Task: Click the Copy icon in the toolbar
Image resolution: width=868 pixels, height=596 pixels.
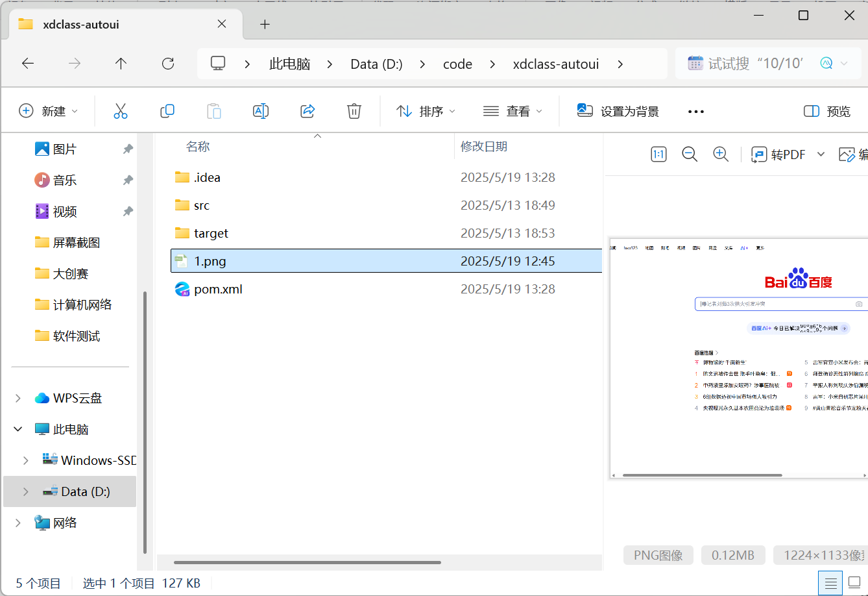Action: [167, 111]
